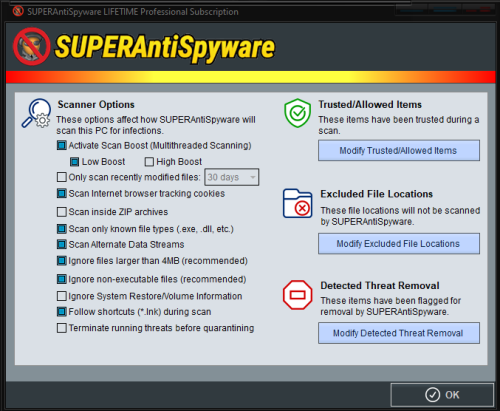Click Modify Trusted/Allowed Items button
Screen dimensions: 500x411
pyautogui.click(x=399, y=150)
